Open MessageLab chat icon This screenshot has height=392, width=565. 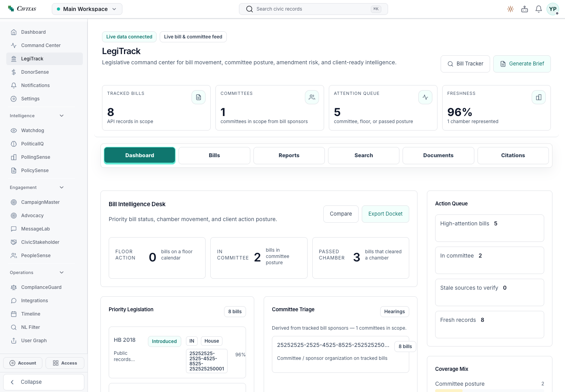point(14,229)
